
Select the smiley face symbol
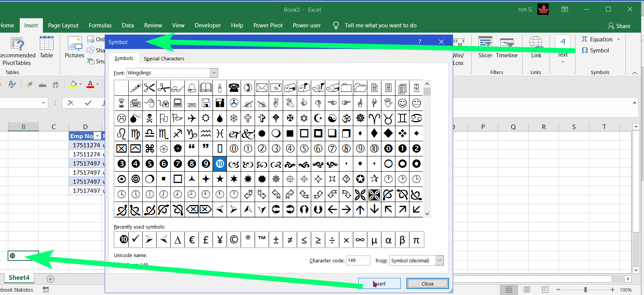pos(402,103)
